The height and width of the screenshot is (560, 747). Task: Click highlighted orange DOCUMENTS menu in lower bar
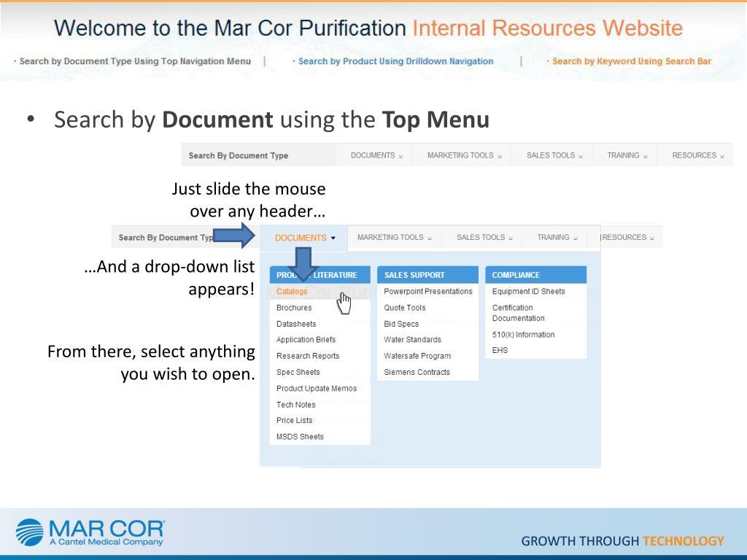click(x=301, y=238)
